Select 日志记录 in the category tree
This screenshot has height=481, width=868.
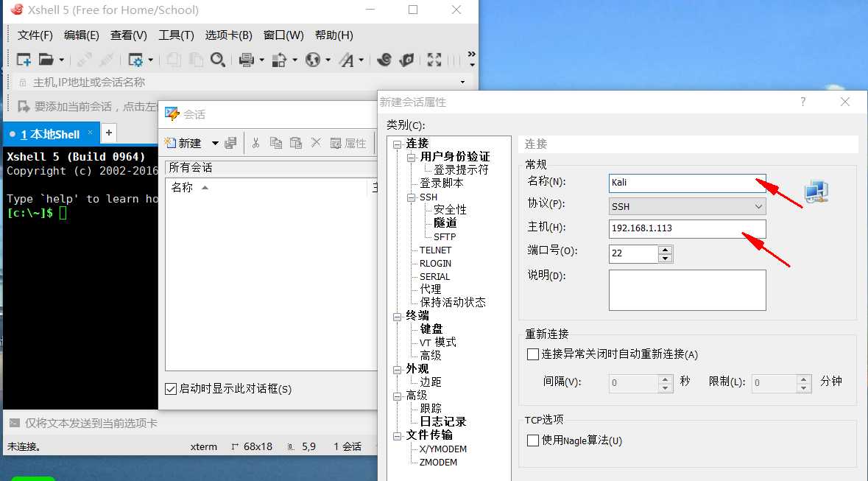[443, 422]
